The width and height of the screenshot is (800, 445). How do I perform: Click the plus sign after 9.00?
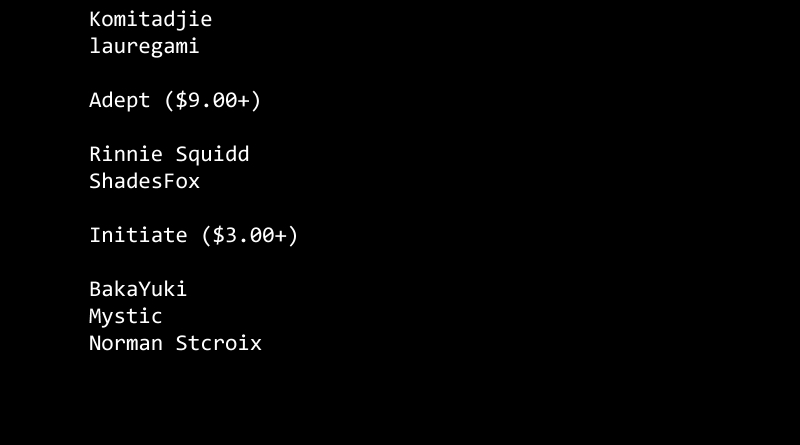[x=243, y=101]
